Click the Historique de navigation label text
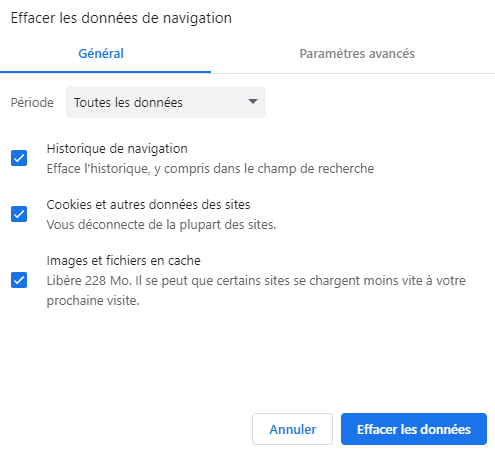This screenshot has width=495, height=452. [x=117, y=149]
